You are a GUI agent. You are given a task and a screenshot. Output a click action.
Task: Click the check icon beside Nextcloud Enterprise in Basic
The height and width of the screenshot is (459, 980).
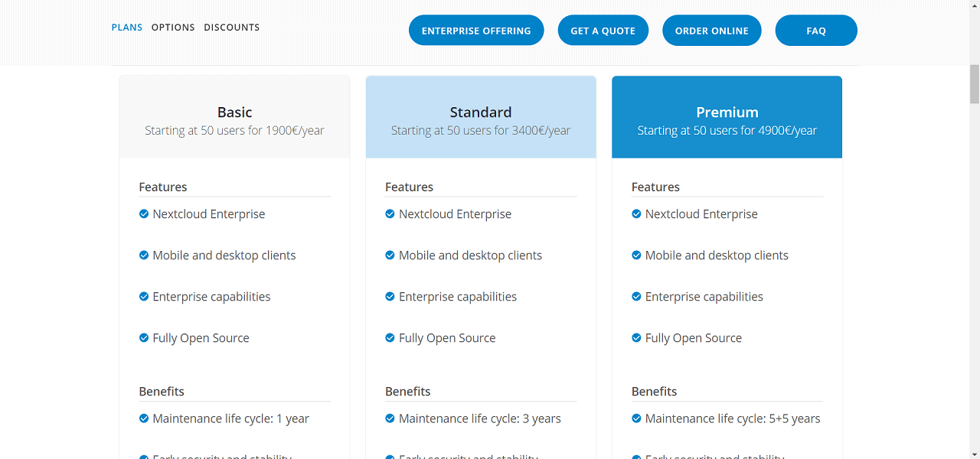pos(144,214)
